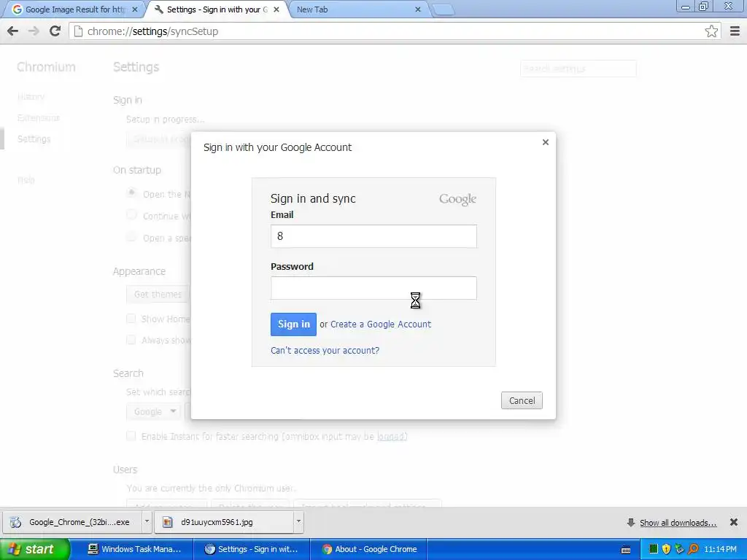
Task: Open a new tab with the new-tab button
Action: 443,10
